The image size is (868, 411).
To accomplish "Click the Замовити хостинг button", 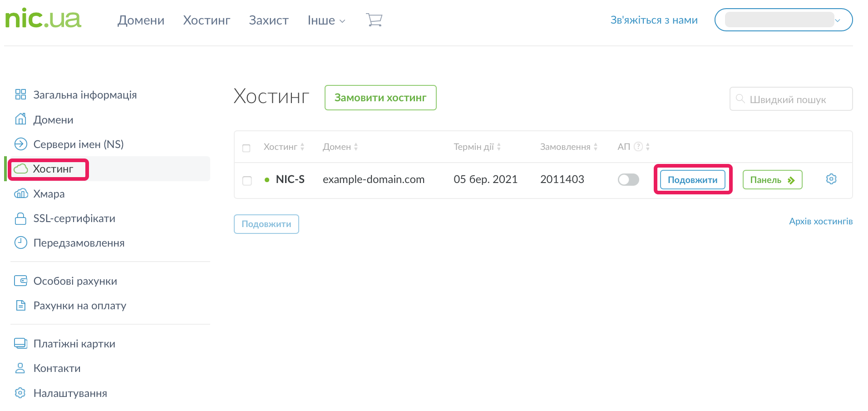I will point(380,98).
